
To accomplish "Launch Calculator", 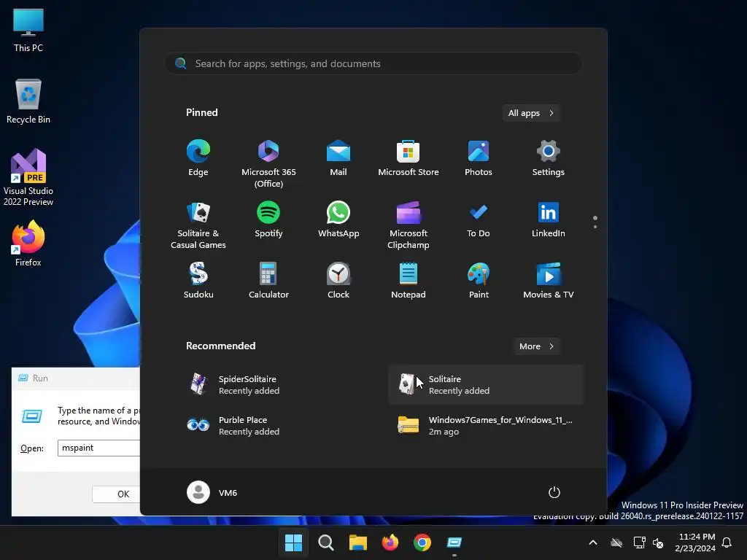I will (268, 281).
